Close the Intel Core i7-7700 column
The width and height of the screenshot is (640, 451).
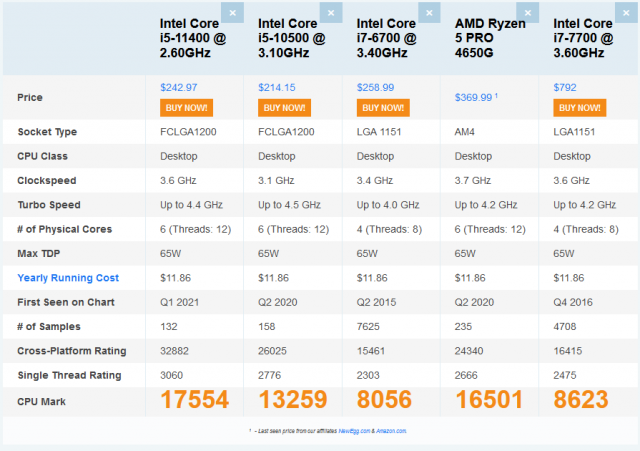point(626,13)
